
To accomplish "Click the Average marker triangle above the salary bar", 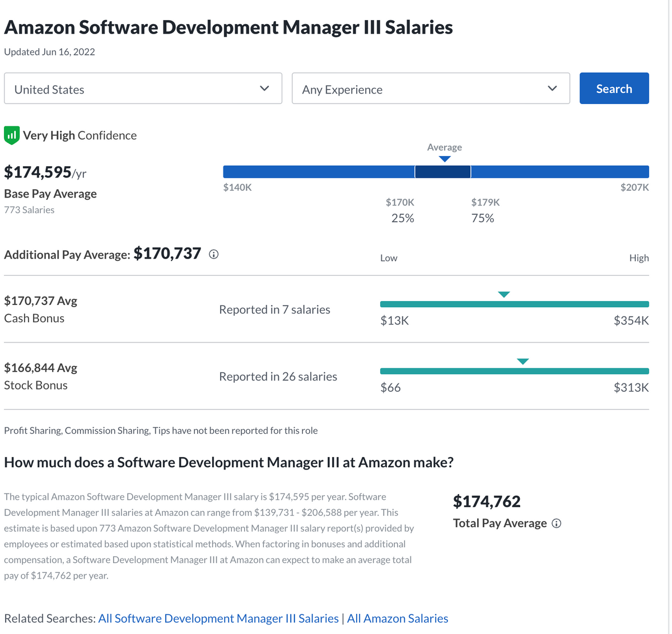I will [445, 159].
